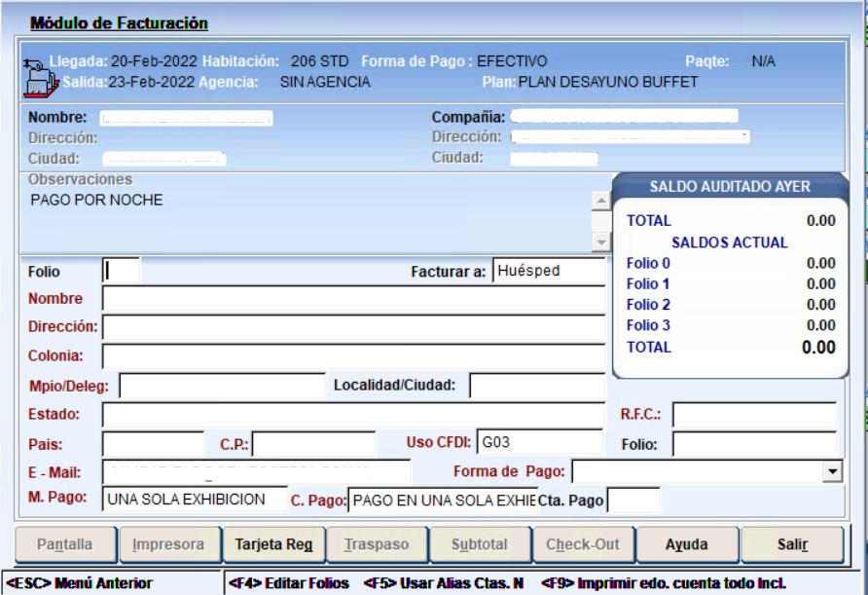This screenshot has width=868, height=595.
Task: Click the Observaciones scroll down arrow
Action: click(601, 242)
